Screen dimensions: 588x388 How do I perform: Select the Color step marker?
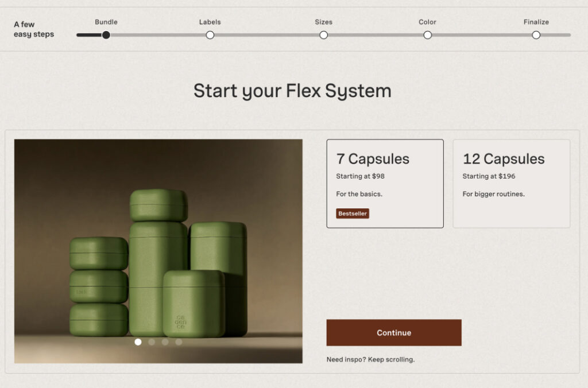point(427,35)
